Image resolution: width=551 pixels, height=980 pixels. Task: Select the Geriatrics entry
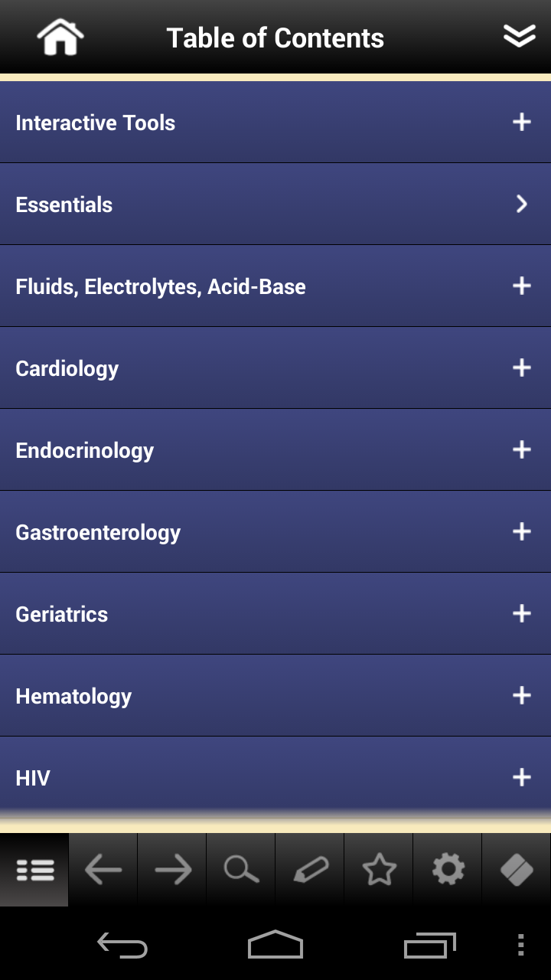pos(275,614)
